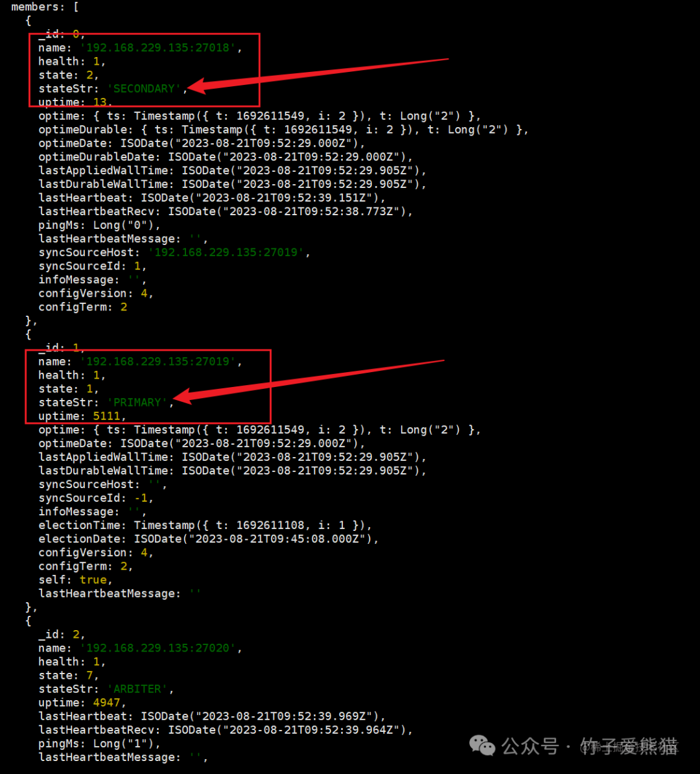Select the 'syncSourceId: 1,' line
Screen dimensions: 700x774
point(92,266)
